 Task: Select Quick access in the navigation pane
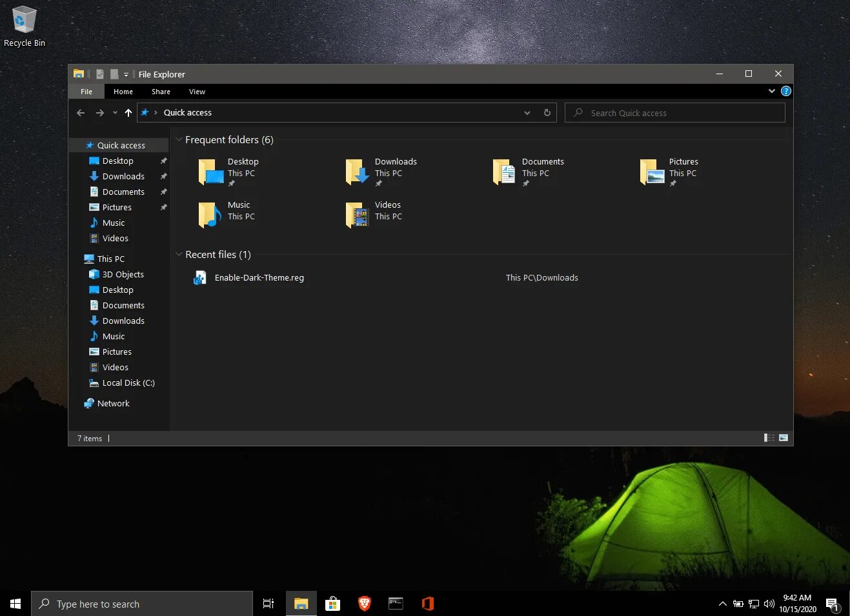point(121,145)
